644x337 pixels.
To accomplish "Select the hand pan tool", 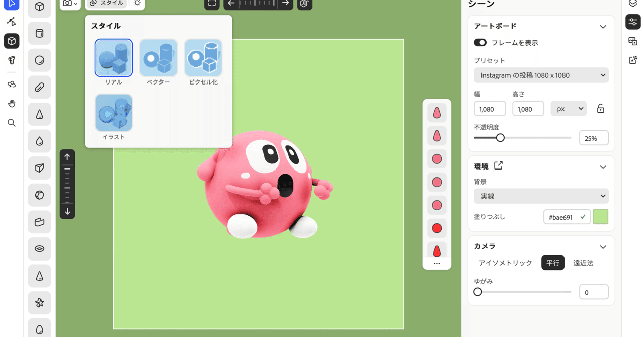I will [x=12, y=104].
